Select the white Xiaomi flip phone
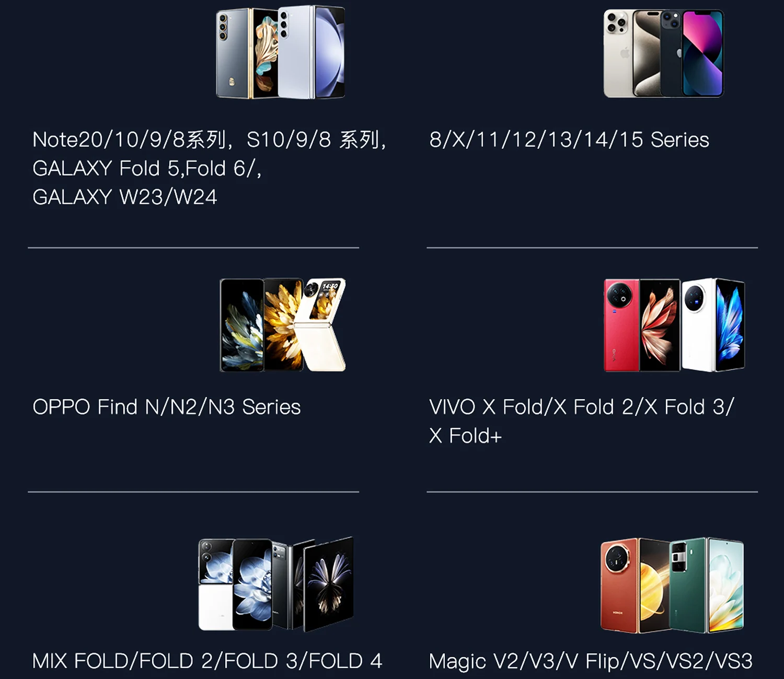 click(x=215, y=585)
